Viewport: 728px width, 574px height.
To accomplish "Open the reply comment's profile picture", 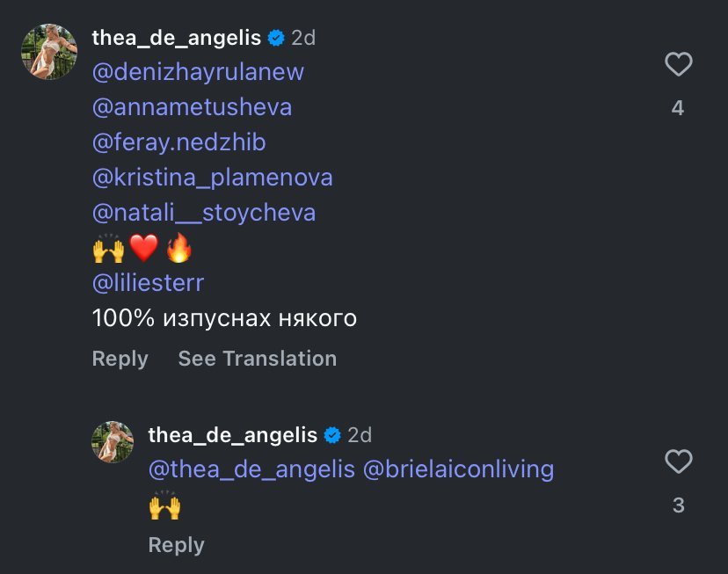I will pos(113,442).
